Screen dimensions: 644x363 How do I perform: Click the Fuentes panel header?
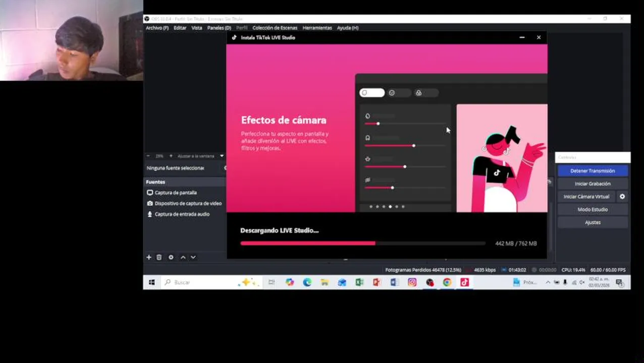coord(185,182)
